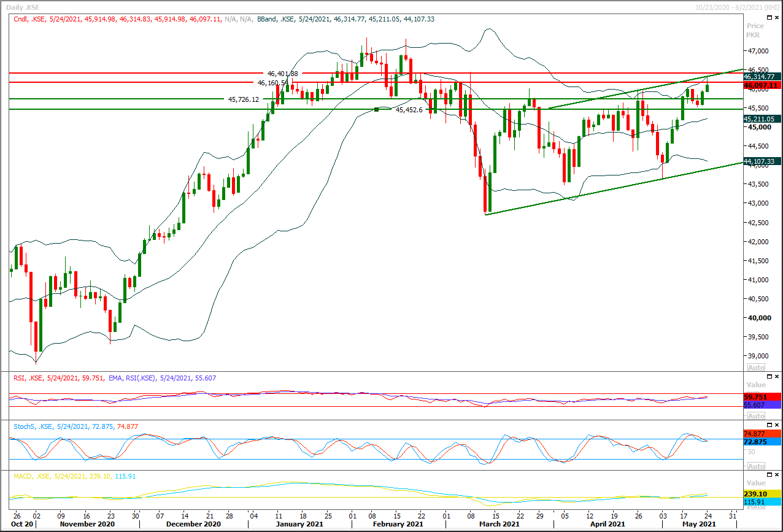
Task: Select the StochS .KSE legend entry
Action: click(75, 425)
